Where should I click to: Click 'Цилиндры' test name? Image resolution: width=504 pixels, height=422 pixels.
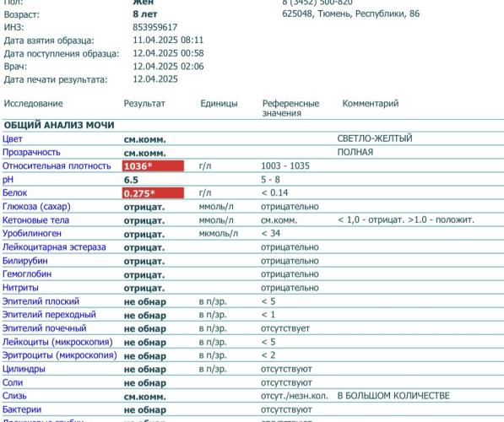(24, 369)
